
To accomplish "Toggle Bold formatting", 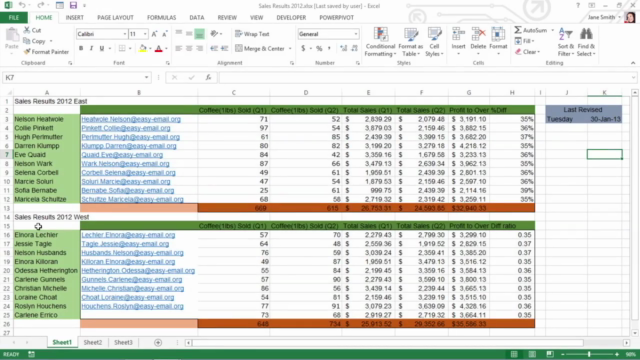I will (x=81, y=49).
